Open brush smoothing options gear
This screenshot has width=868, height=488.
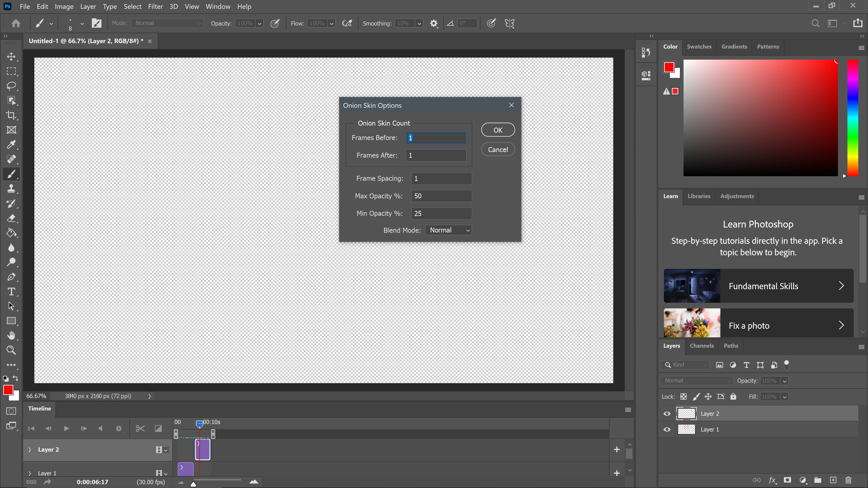(434, 23)
